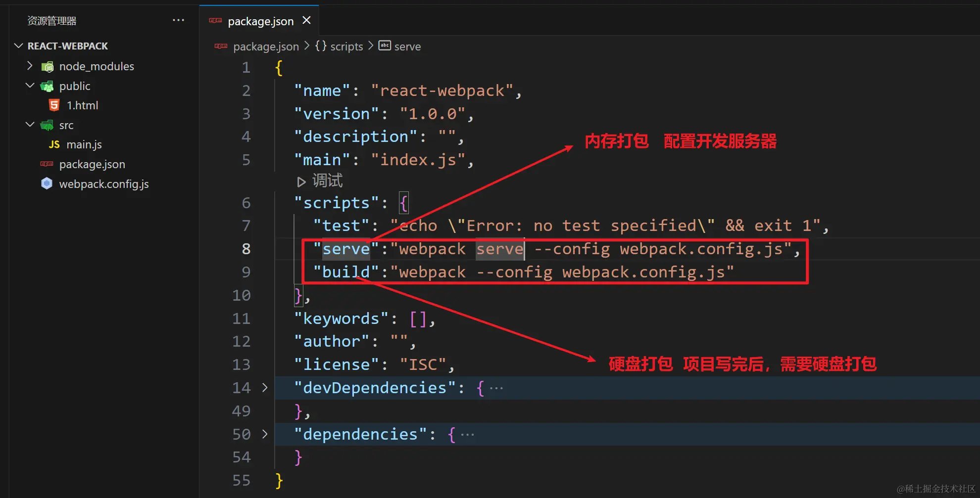Click the public folder icon
980x498 pixels.
point(47,86)
